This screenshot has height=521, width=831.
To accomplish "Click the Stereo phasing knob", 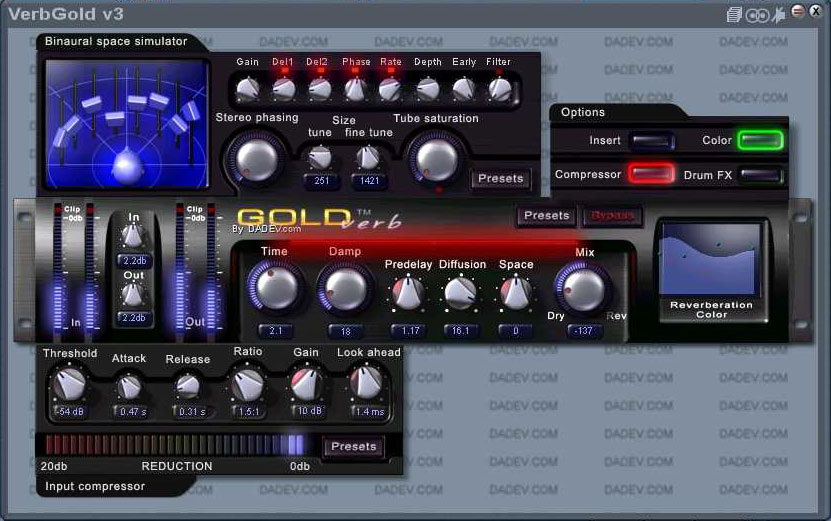I will click(x=257, y=159).
